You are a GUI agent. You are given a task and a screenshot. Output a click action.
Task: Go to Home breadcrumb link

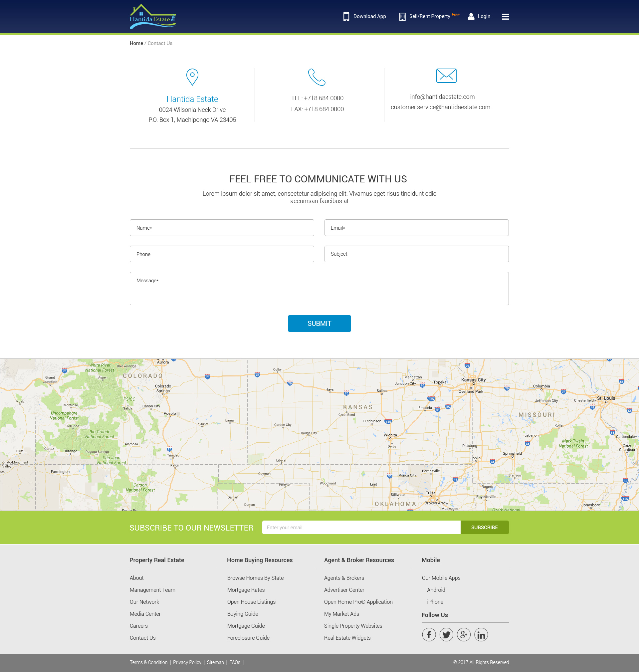coord(136,43)
